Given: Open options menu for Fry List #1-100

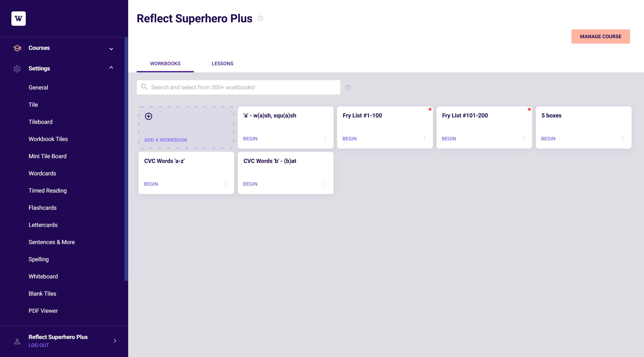Looking at the screenshot, I should pos(424,139).
